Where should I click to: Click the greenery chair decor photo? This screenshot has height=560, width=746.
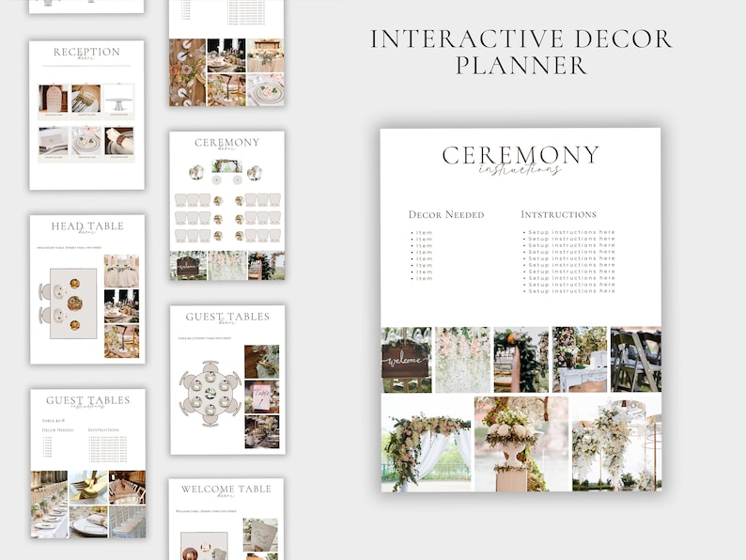pos(521,360)
